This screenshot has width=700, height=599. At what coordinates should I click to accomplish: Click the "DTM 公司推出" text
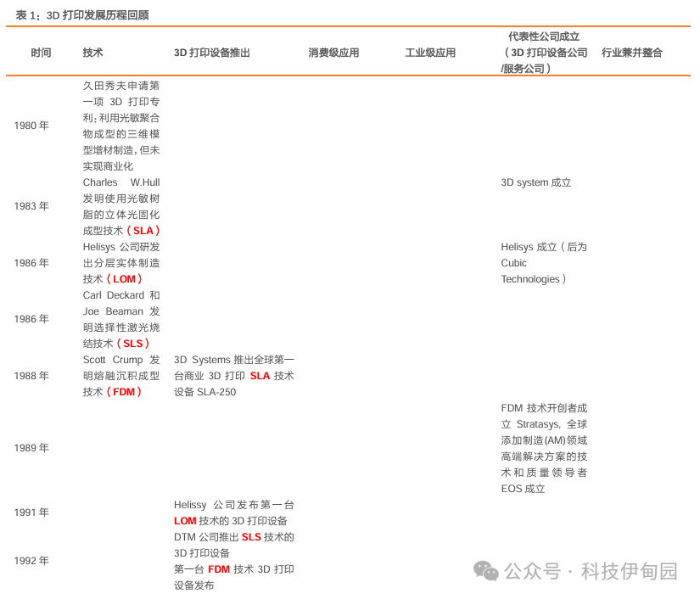206,537
